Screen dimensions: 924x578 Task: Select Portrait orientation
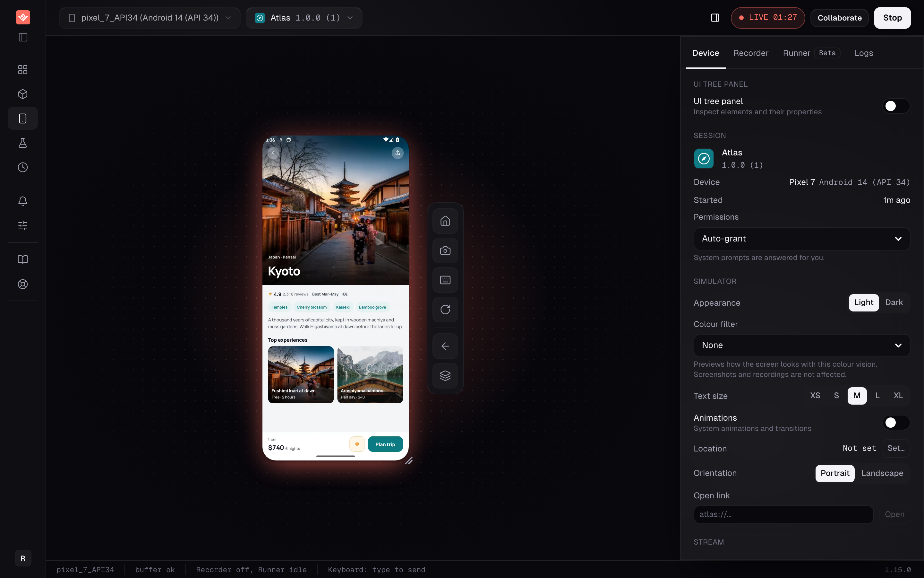tap(835, 473)
